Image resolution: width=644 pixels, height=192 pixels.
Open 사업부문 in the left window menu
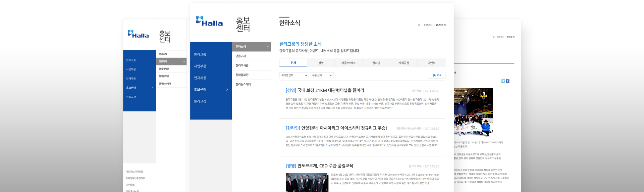point(131,69)
